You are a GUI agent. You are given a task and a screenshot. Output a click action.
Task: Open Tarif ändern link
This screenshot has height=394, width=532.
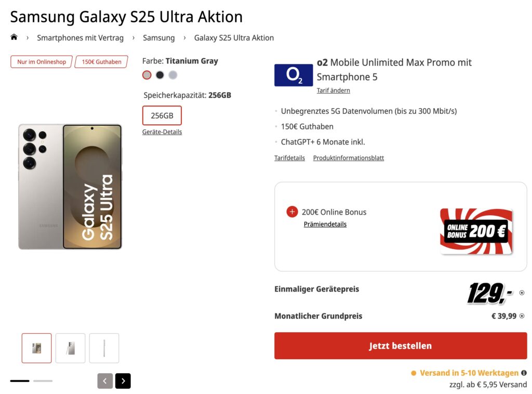334,90
